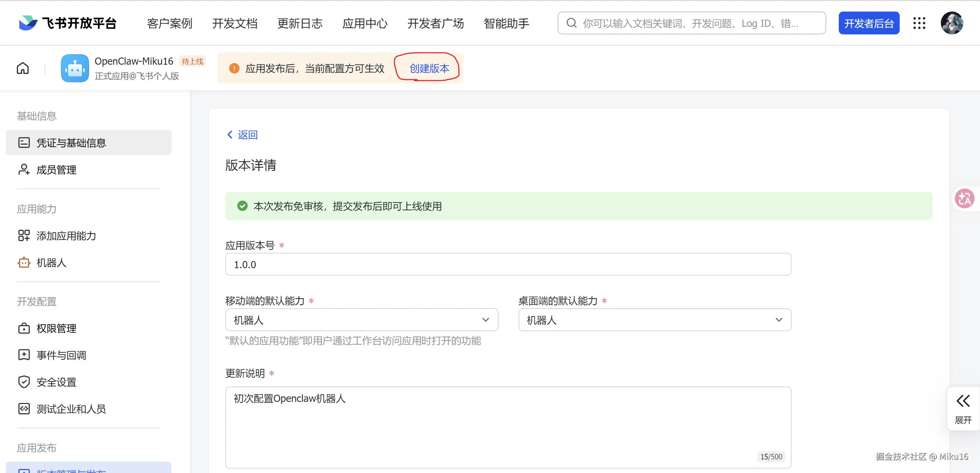Click the user avatar at top right
Image resolution: width=980 pixels, height=473 pixels.
[x=951, y=23]
